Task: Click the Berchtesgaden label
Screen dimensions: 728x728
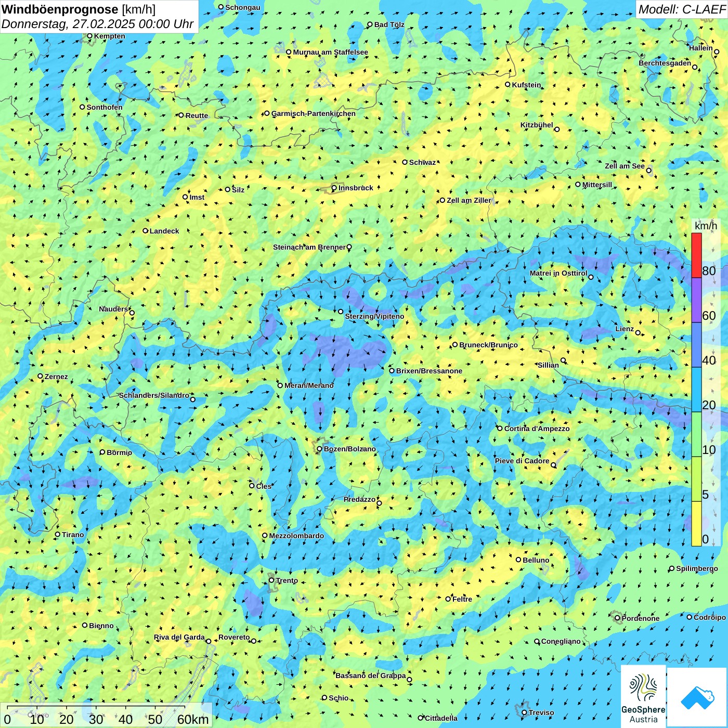Action: tap(665, 63)
